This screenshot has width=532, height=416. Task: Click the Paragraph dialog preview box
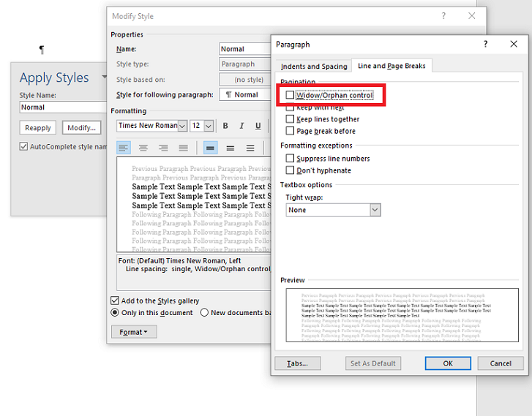click(x=402, y=315)
